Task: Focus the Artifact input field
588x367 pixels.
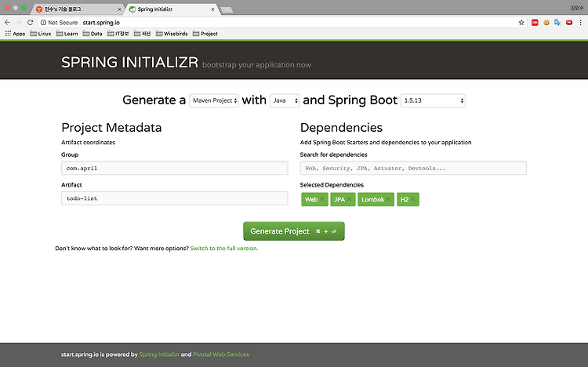Action: pos(174,198)
